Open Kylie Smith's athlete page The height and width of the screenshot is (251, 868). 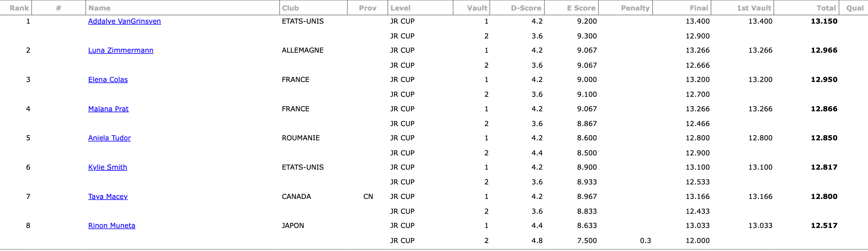click(x=108, y=167)
